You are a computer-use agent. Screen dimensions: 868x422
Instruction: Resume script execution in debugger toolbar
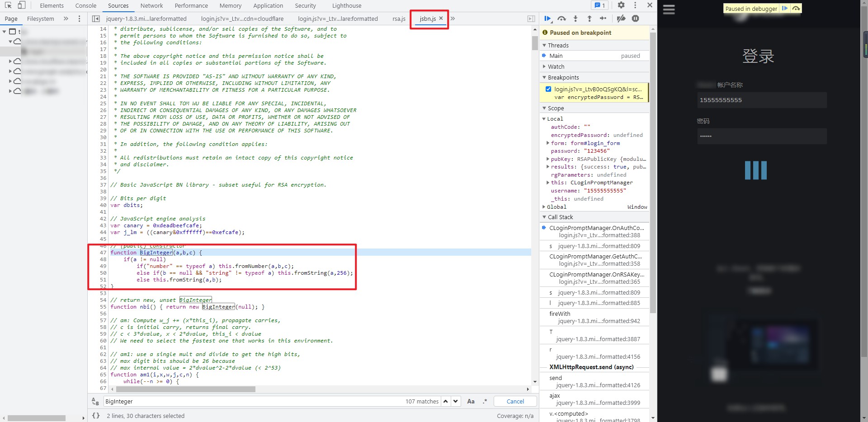tap(547, 19)
